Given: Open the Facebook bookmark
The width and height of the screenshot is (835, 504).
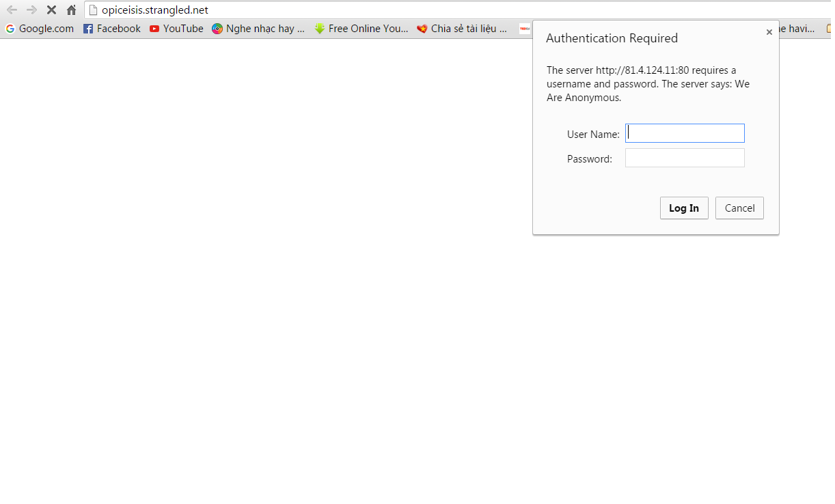Looking at the screenshot, I should 111,29.
